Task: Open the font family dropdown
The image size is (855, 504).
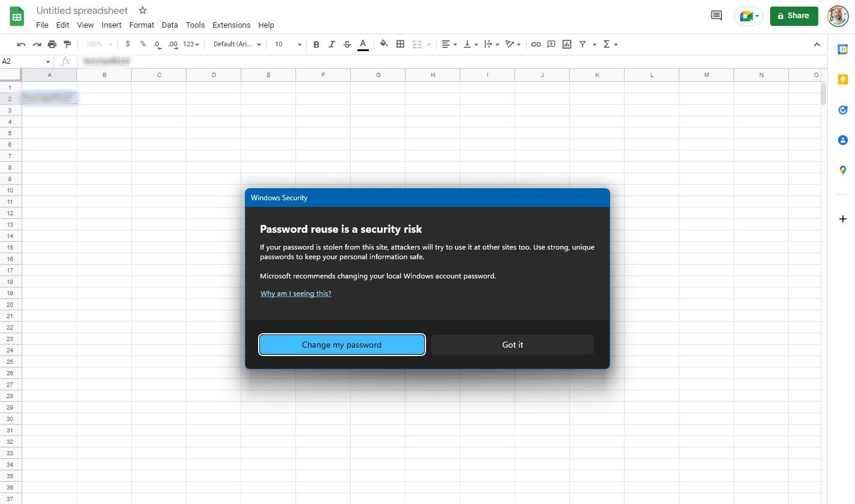Action: [x=238, y=45]
